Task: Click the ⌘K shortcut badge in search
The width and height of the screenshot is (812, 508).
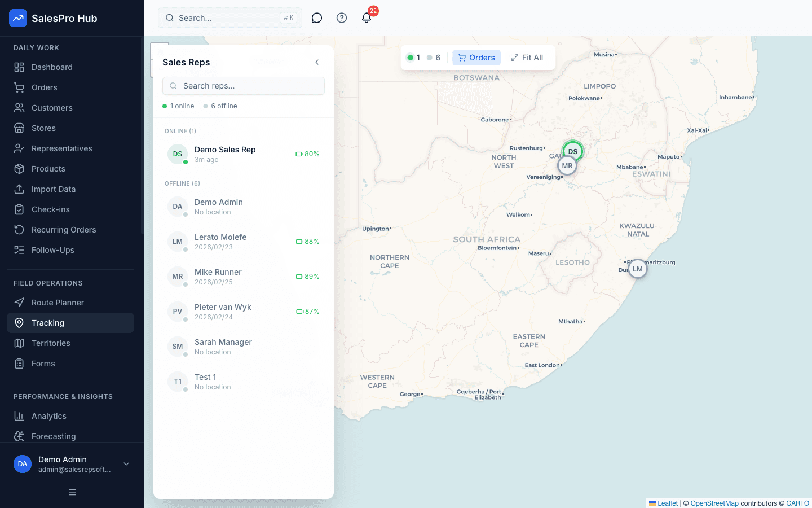Action: [x=288, y=18]
